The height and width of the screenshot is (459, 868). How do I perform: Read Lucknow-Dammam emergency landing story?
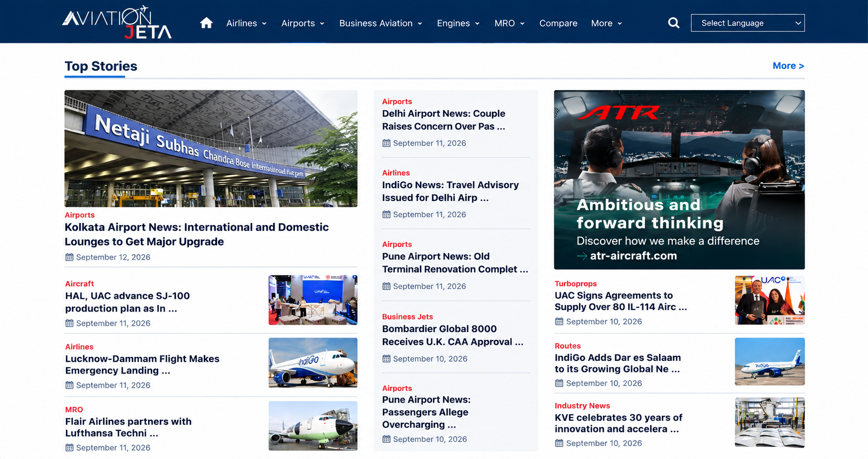click(142, 364)
